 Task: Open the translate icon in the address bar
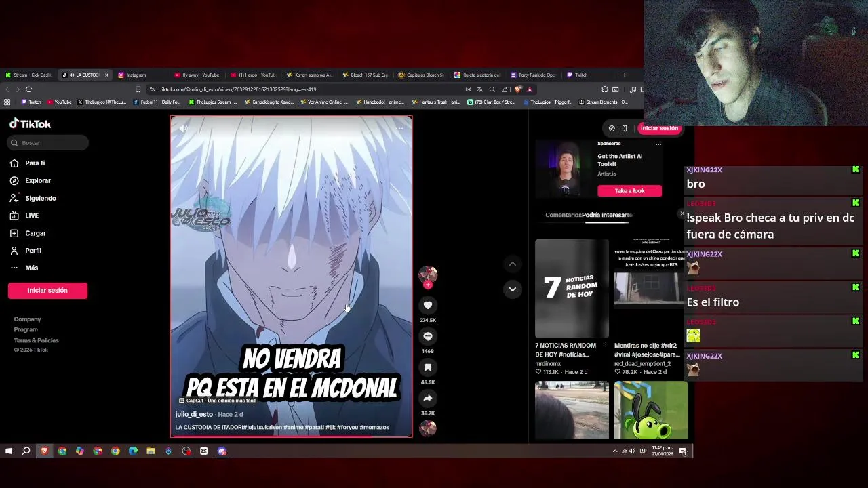[480, 89]
